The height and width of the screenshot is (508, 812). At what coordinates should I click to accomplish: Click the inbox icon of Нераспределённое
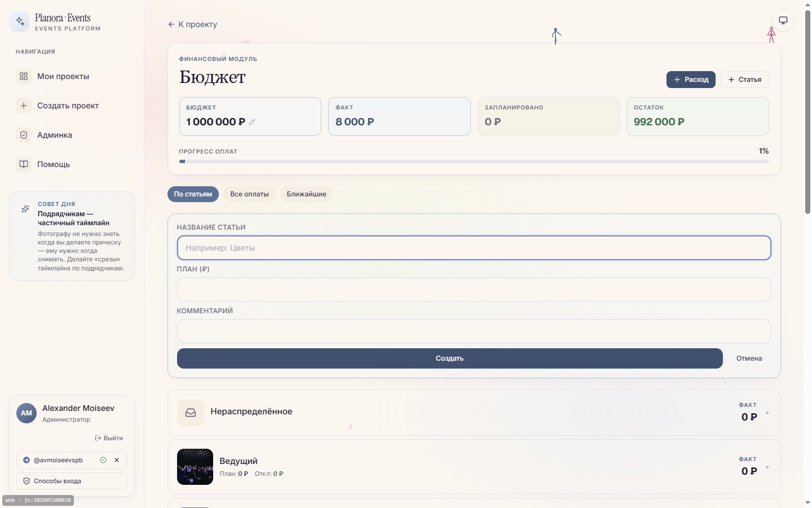(x=191, y=413)
